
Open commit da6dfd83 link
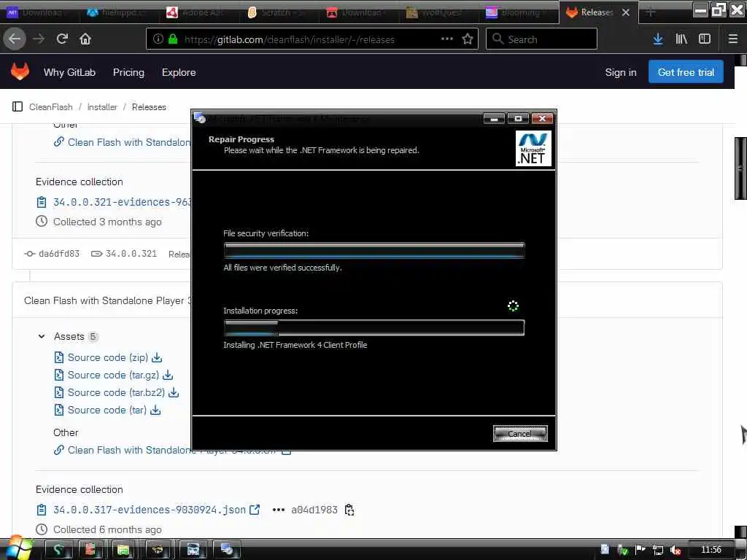[58, 253]
